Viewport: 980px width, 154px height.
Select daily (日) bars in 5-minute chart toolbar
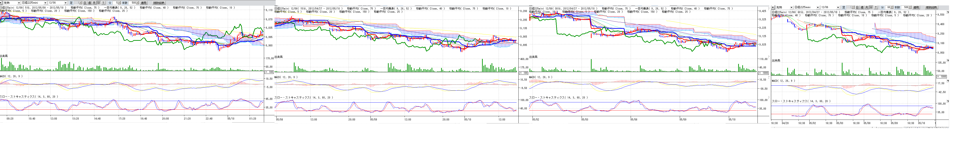(x=85, y=3)
